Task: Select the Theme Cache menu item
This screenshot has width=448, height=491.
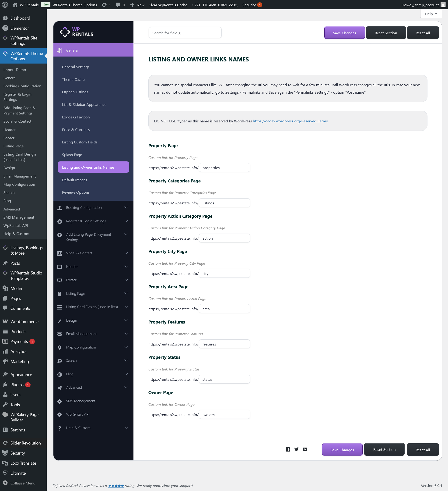Action: click(73, 79)
